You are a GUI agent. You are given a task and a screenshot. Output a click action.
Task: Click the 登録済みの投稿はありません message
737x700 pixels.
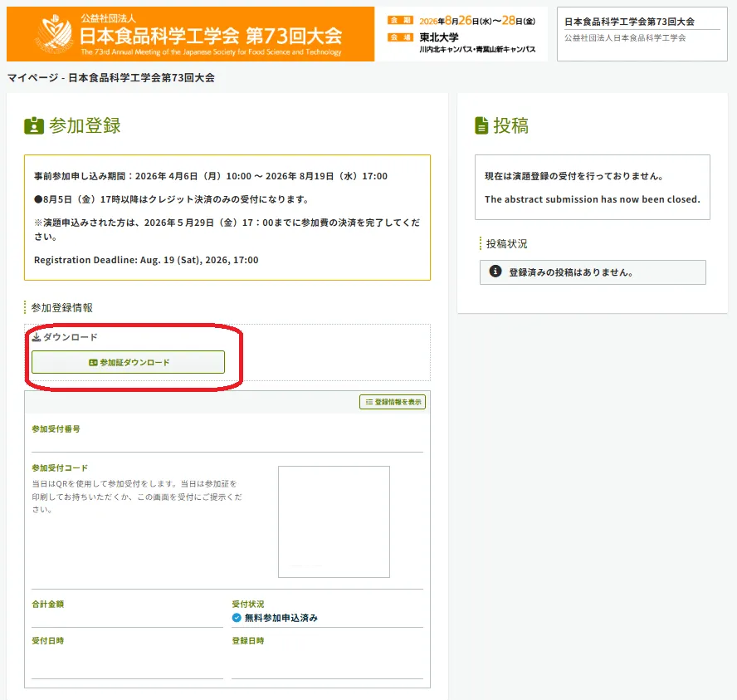pyautogui.click(x=571, y=272)
